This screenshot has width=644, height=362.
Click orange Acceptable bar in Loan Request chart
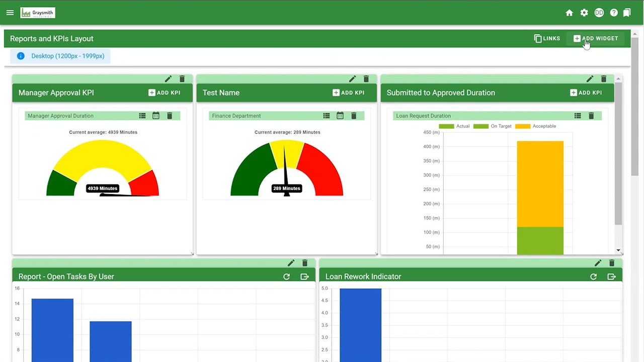pos(540,184)
